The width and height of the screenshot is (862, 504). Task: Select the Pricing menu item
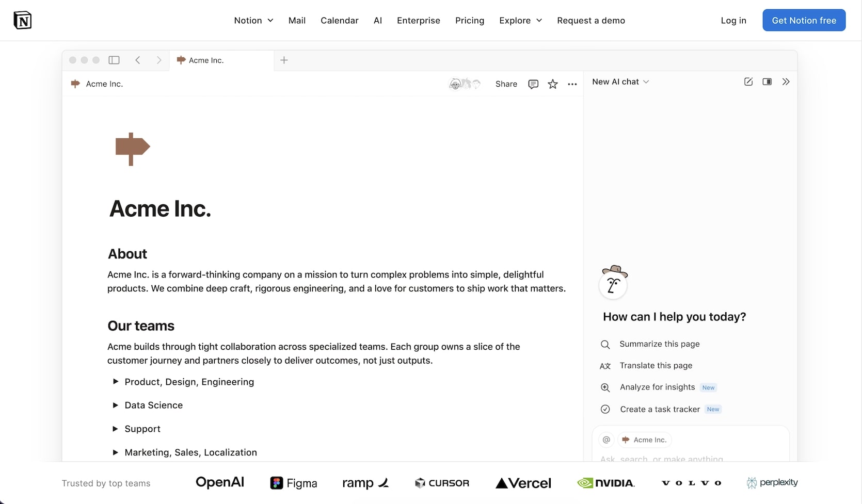[x=470, y=20]
